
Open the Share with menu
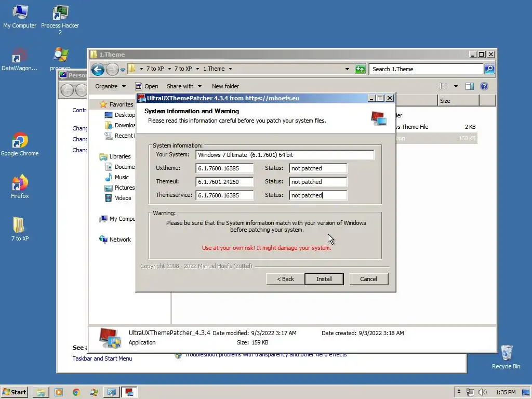[x=184, y=86]
